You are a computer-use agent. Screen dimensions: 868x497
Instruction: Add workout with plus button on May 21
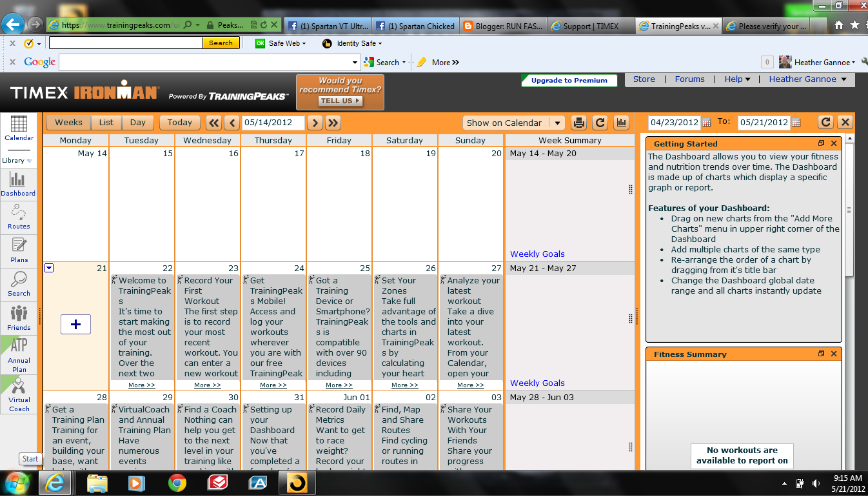(75, 324)
